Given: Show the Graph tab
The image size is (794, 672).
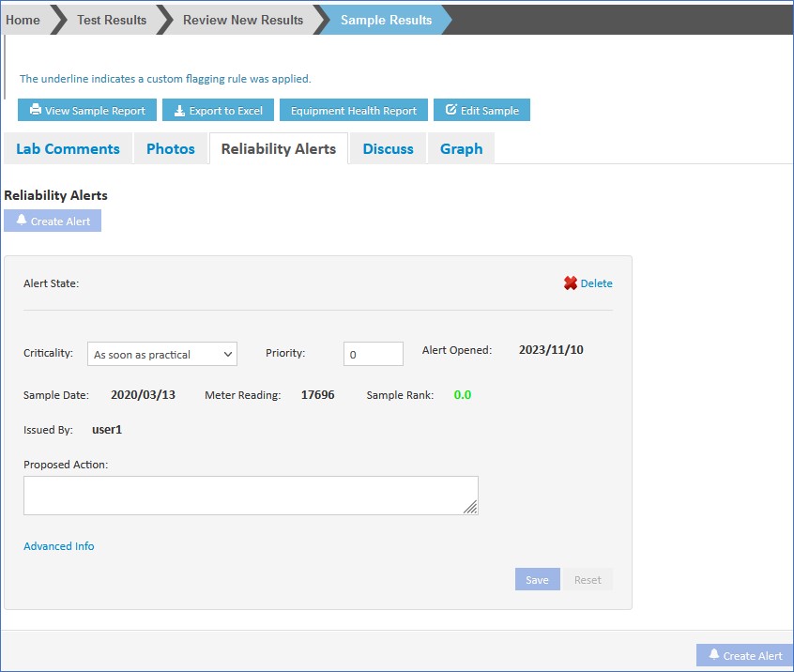Looking at the screenshot, I should [461, 148].
